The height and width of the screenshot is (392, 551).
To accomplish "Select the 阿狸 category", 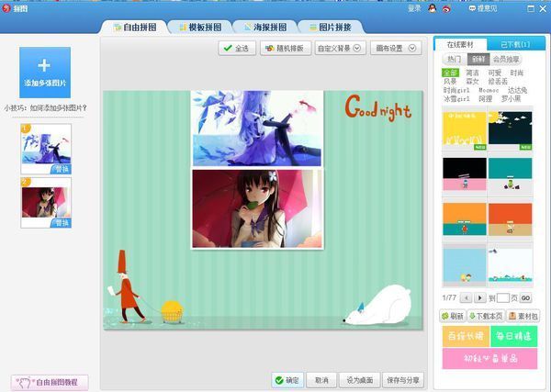I will click(486, 99).
